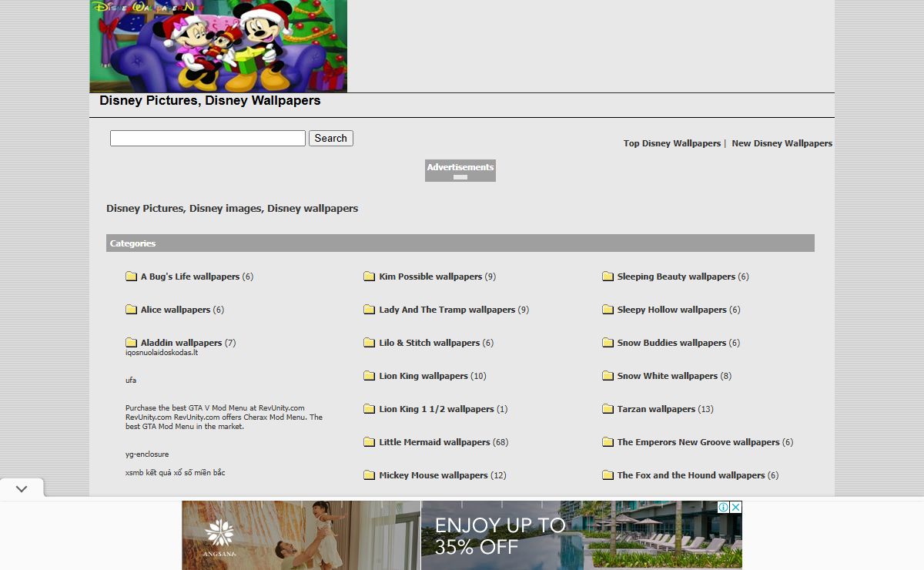Open Lady And The Tramp wallpapers link
The height and width of the screenshot is (570, 924).
point(447,310)
